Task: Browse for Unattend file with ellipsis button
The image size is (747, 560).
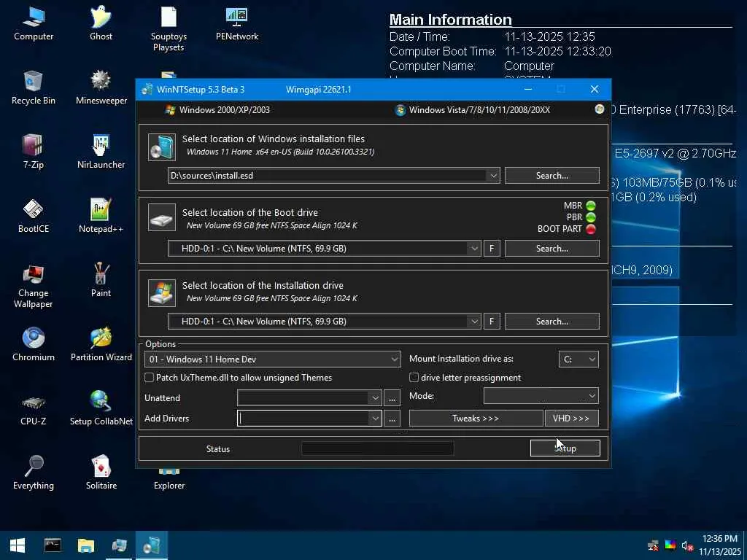Action: click(392, 398)
